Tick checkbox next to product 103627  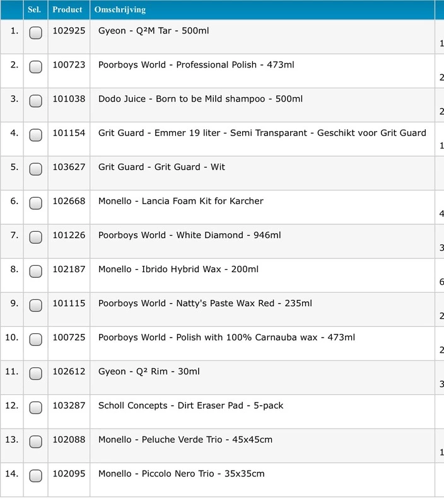tap(35, 169)
